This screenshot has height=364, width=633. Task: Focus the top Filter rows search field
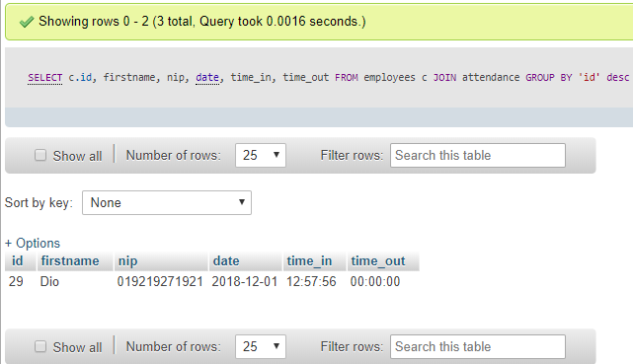click(478, 155)
